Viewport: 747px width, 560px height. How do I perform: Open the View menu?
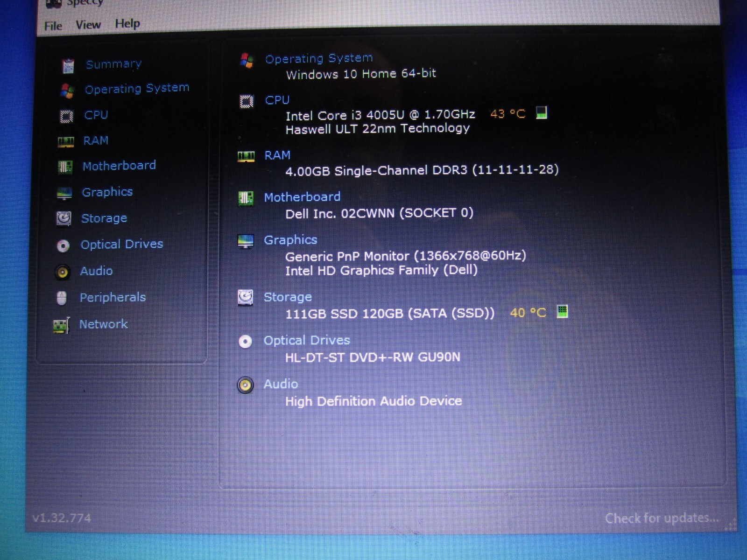coord(88,25)
